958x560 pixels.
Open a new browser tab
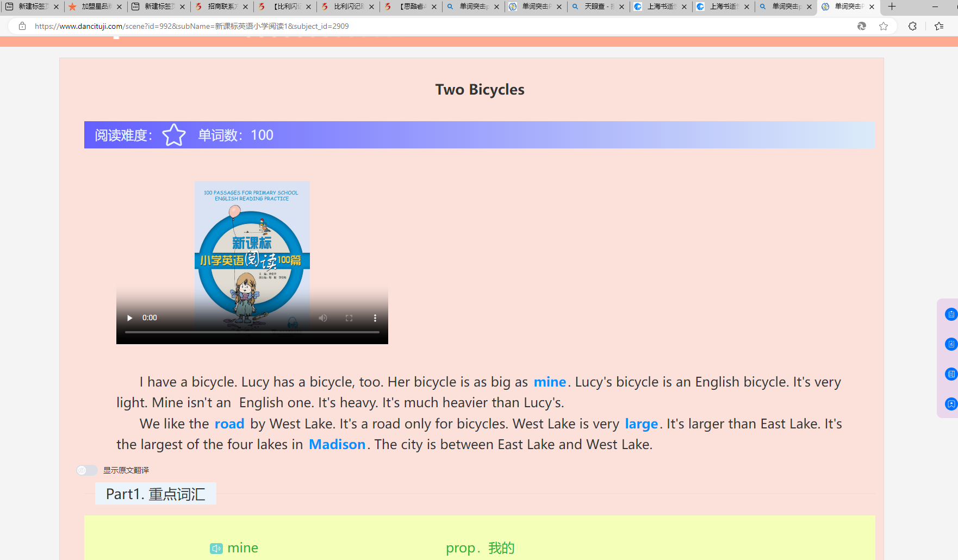(892, 7)
